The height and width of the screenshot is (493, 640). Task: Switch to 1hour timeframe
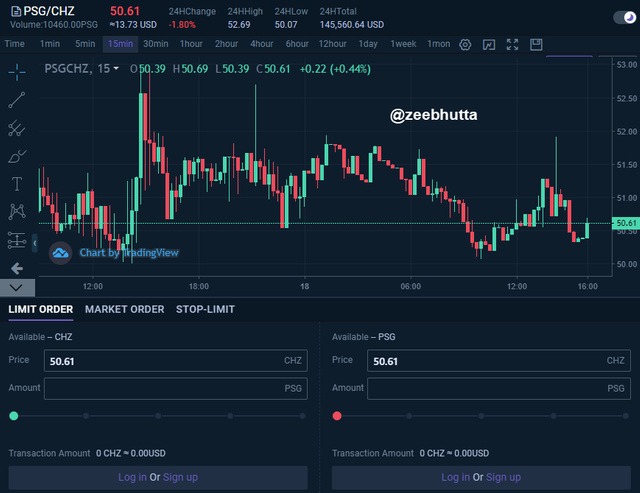(x=191, y=44)
